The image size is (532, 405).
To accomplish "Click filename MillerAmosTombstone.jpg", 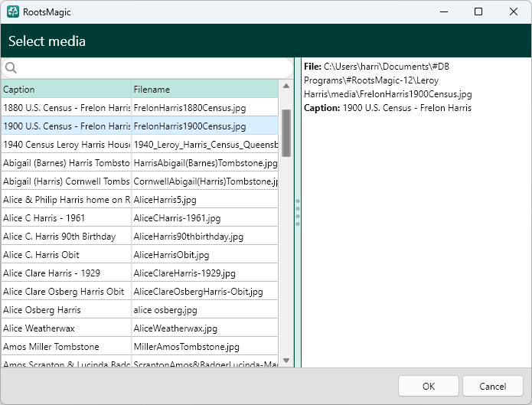I will click(186, 347).
